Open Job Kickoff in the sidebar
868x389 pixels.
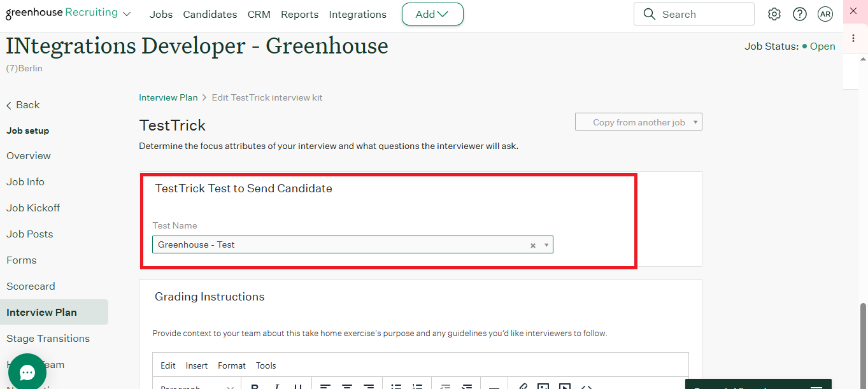(33, 208)
